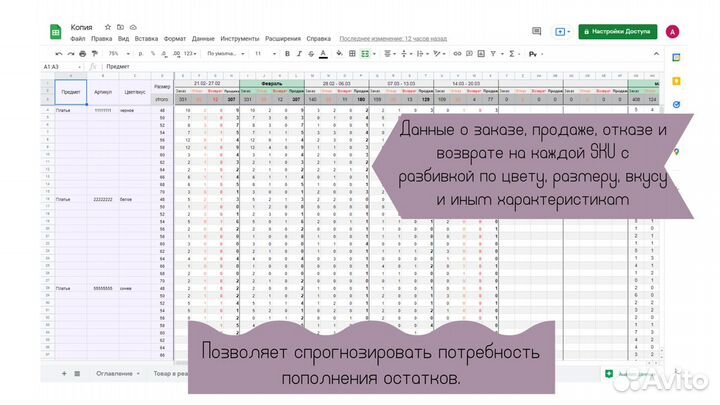
Task: Open the Calendar side panel icon
Action: tap(676, 57)
